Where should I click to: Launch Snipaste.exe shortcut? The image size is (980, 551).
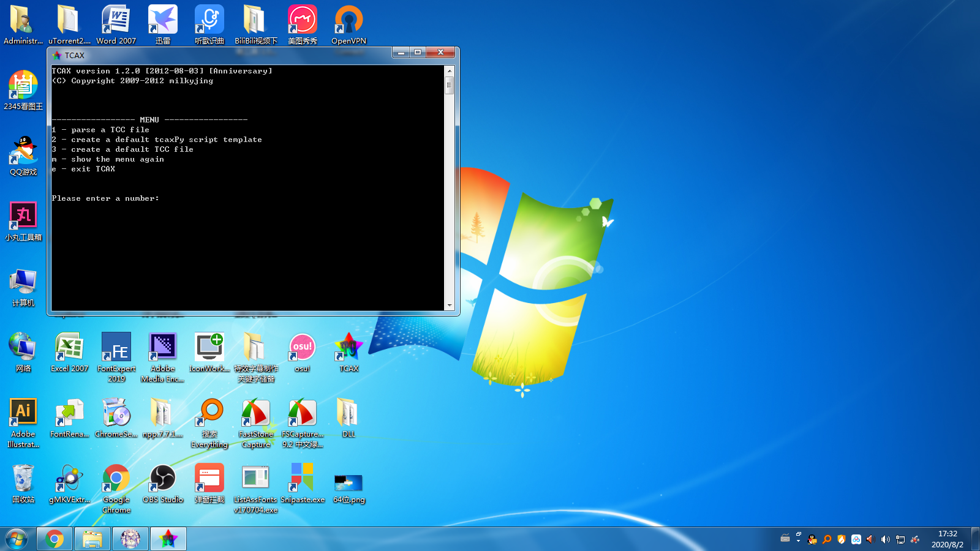point(302,483)
